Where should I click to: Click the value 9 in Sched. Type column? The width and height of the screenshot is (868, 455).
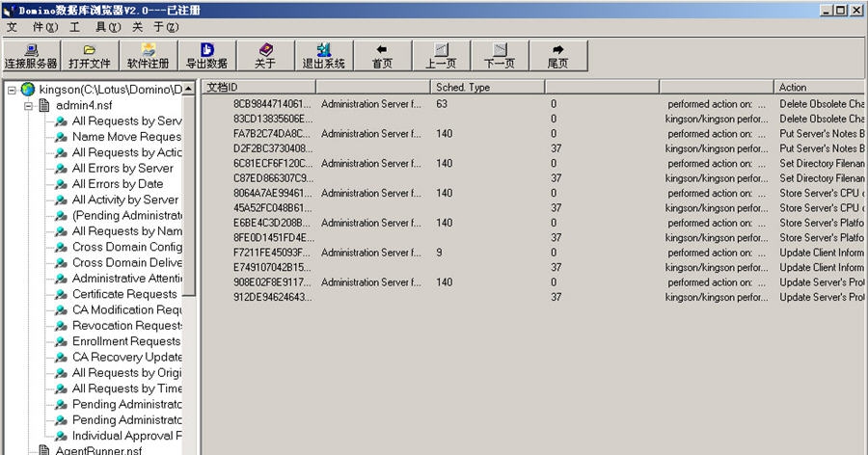tap(439, 253)
